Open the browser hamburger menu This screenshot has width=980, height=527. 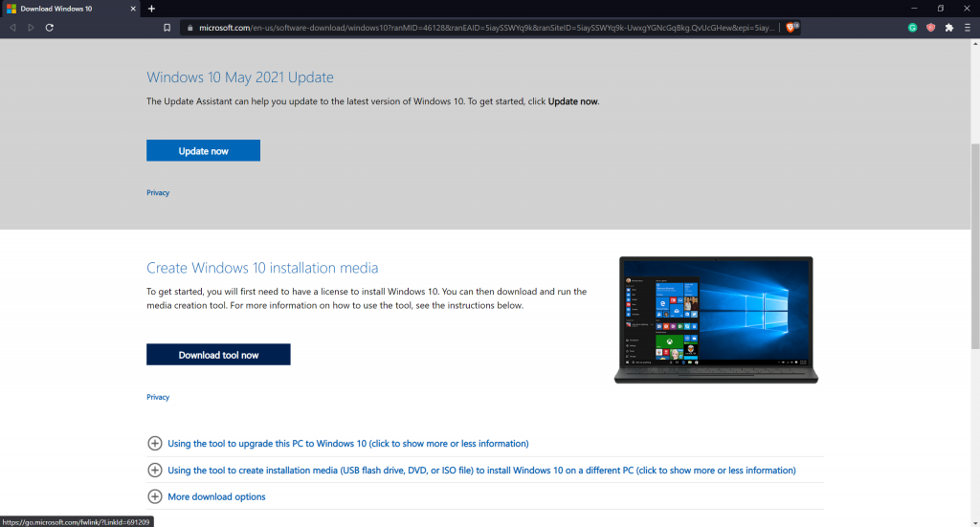point(968,28)
